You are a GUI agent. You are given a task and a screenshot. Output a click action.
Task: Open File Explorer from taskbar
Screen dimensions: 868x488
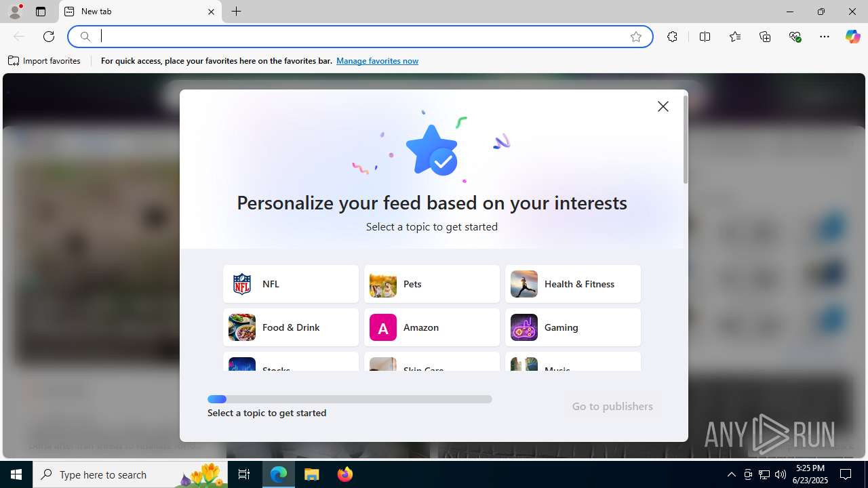point(312,474)
